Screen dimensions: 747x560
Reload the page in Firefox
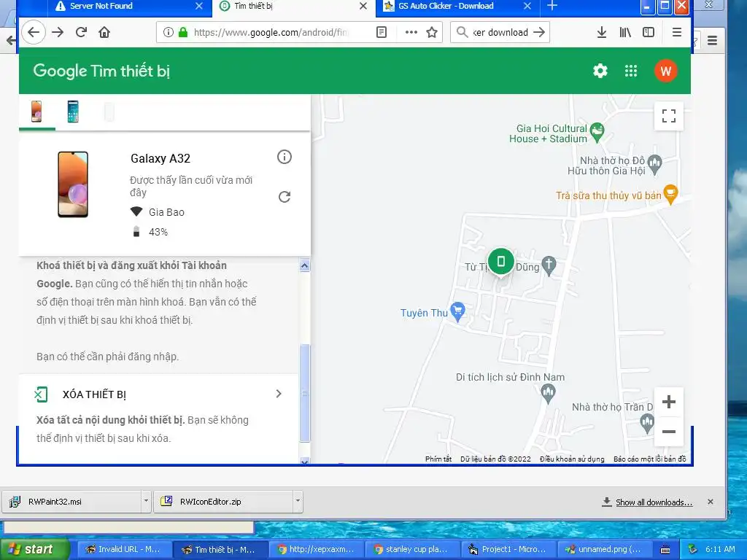tap(81, 32)
